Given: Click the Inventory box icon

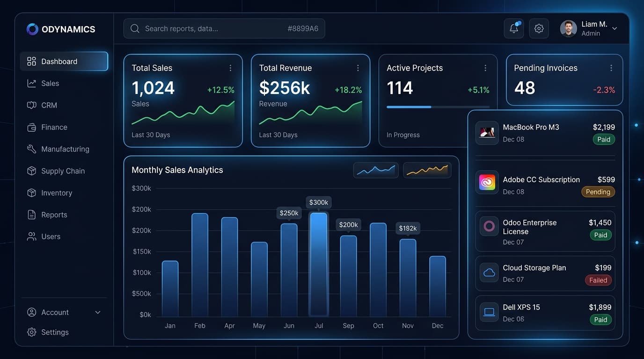Looking at the screenshot, I should click(31, 193).
